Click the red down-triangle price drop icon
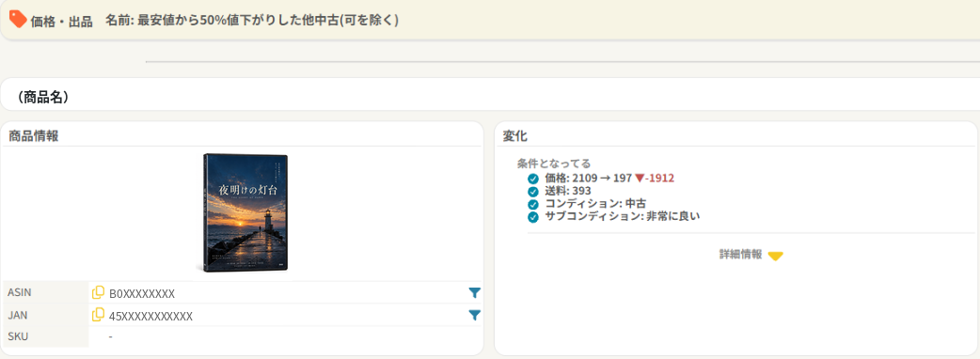Image resolution: width=980 pixels, height=359 pixels. (x=639, y=179)
